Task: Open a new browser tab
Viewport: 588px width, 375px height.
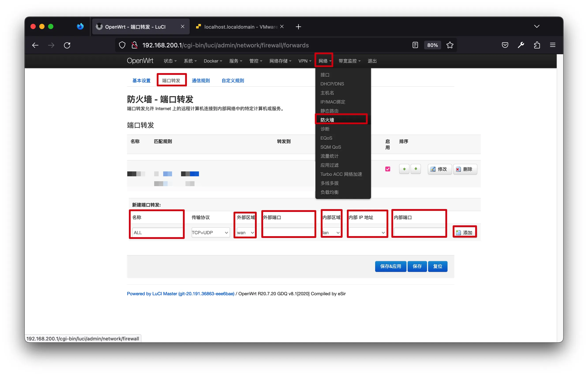Action: point(298,27)
